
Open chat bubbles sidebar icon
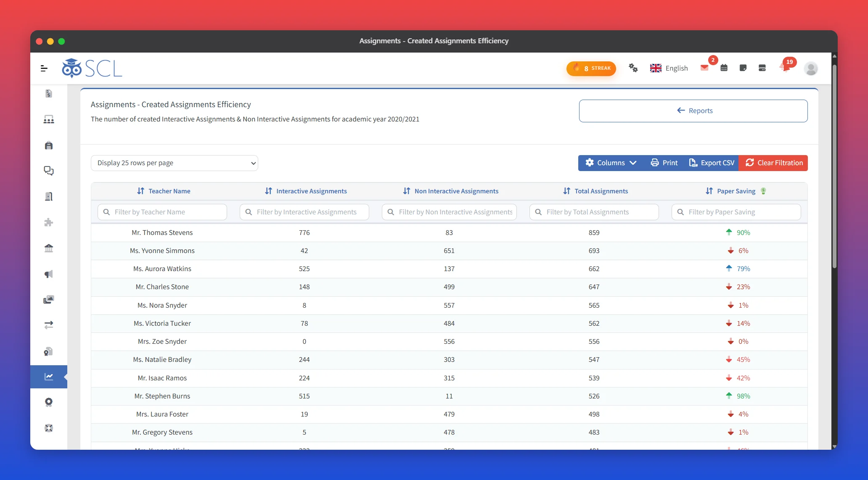point(49,171)
